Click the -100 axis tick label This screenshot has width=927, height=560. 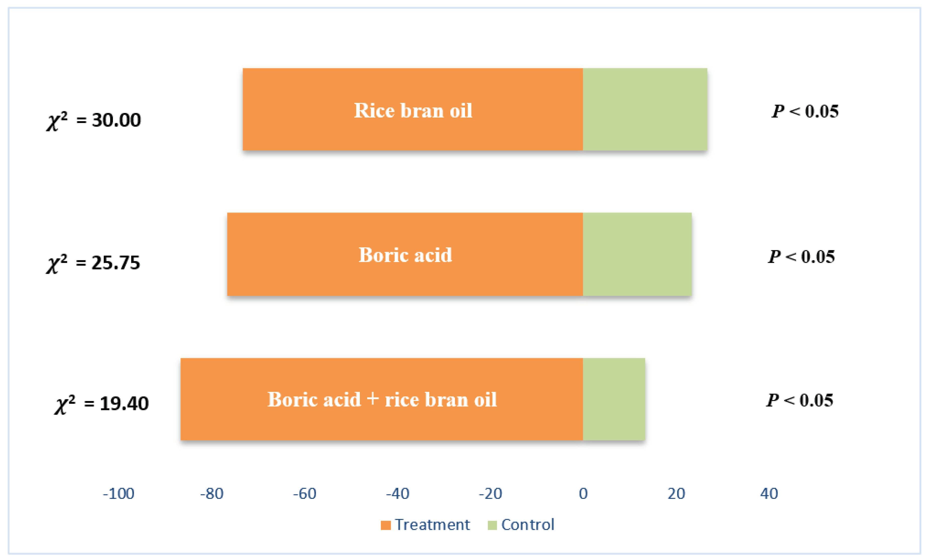[x=119, y=493]
